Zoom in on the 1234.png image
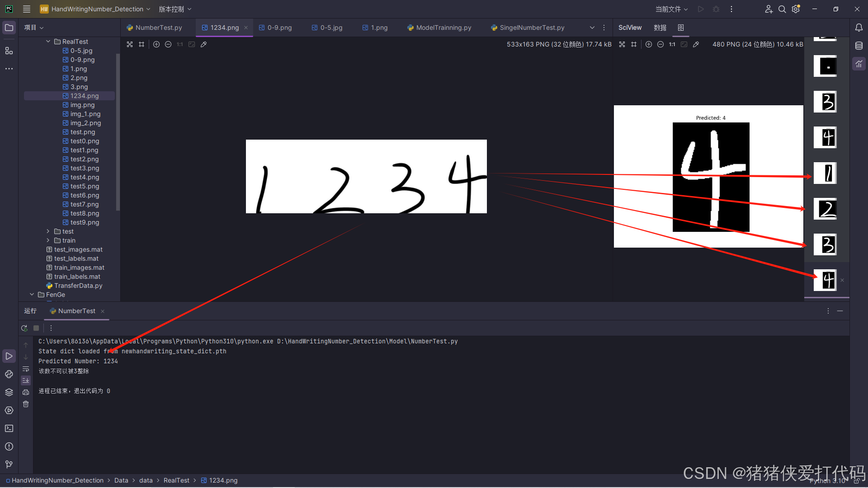 point(156,44)
